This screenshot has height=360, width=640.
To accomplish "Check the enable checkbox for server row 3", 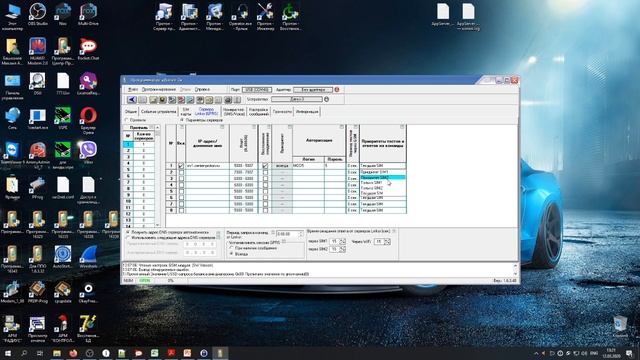I will click(181, 179).
